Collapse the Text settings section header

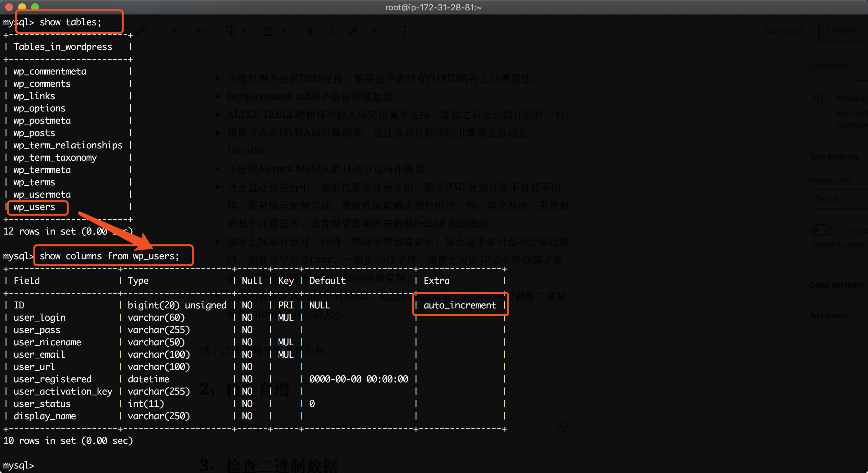click(834, 156)
